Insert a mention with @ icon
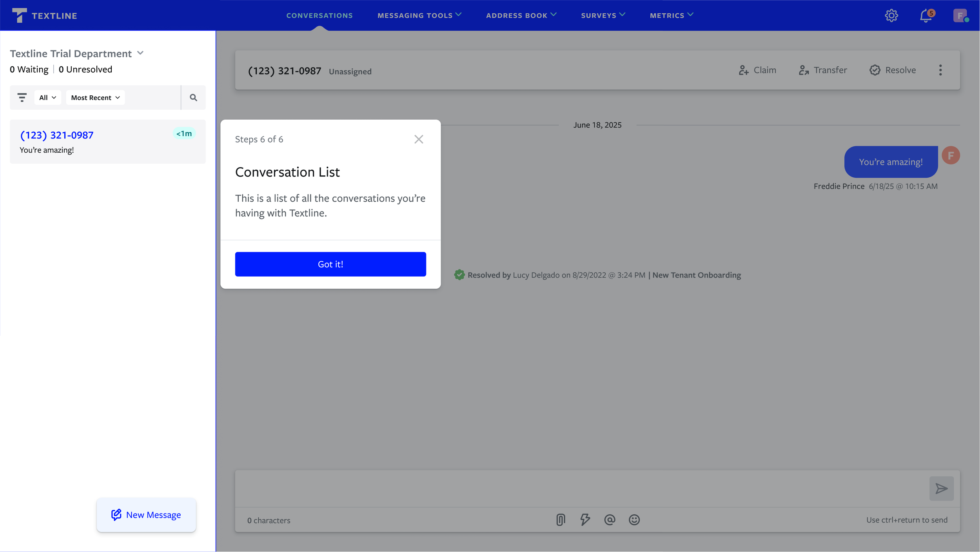 tap(610, 520)
